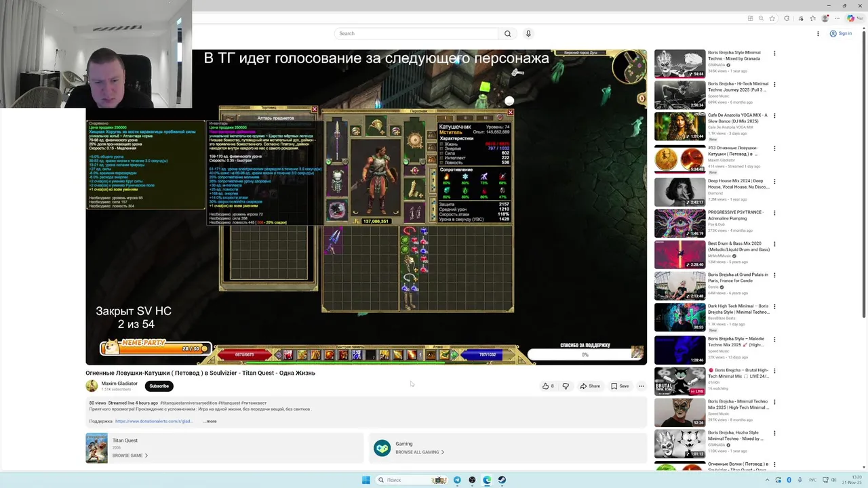Click Edge favorites star icon in address bar
868x488 pixels.
coord(772,18)
